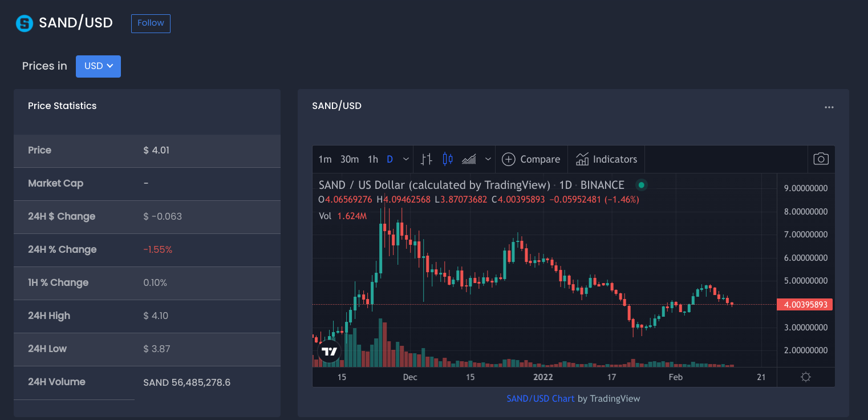868x420 pixels.
Task: Click the Compare plus-circle button
Action: [531, 159]
